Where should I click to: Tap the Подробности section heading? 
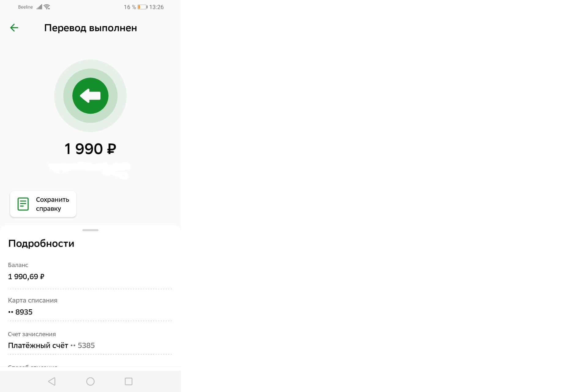pos(41,243)
